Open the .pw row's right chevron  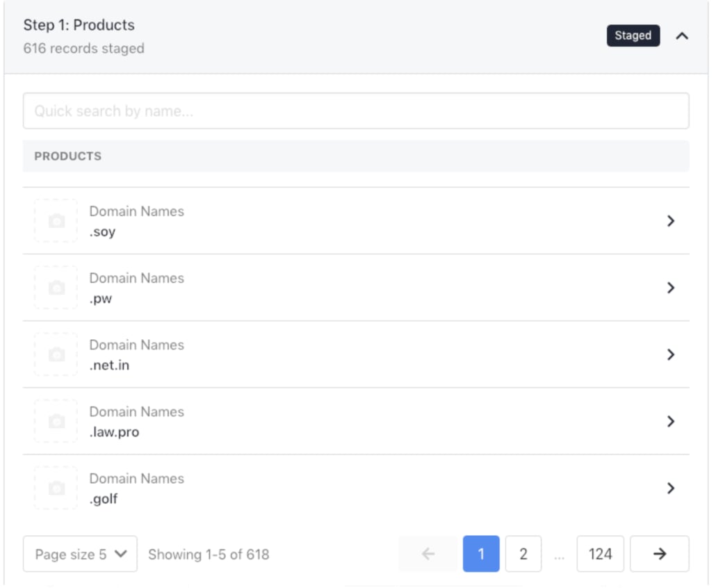click(x=670, y=288)
